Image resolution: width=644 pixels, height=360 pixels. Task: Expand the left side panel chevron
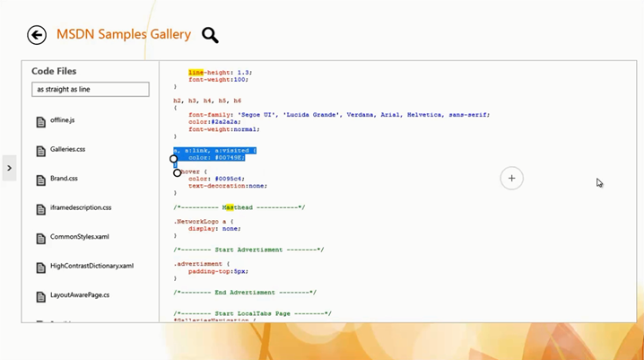(x=9, y=168)
